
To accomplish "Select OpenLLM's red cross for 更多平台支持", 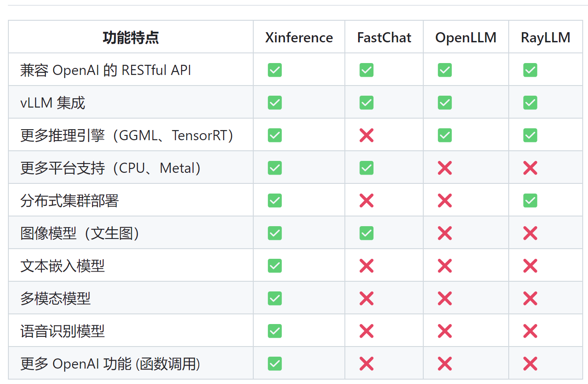I will pyautogui.click(x=444, y=168).
